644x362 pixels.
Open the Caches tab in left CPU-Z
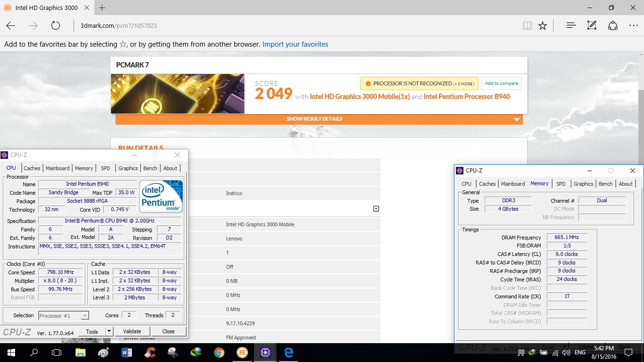pyautogui.click(x=32, y=168)
